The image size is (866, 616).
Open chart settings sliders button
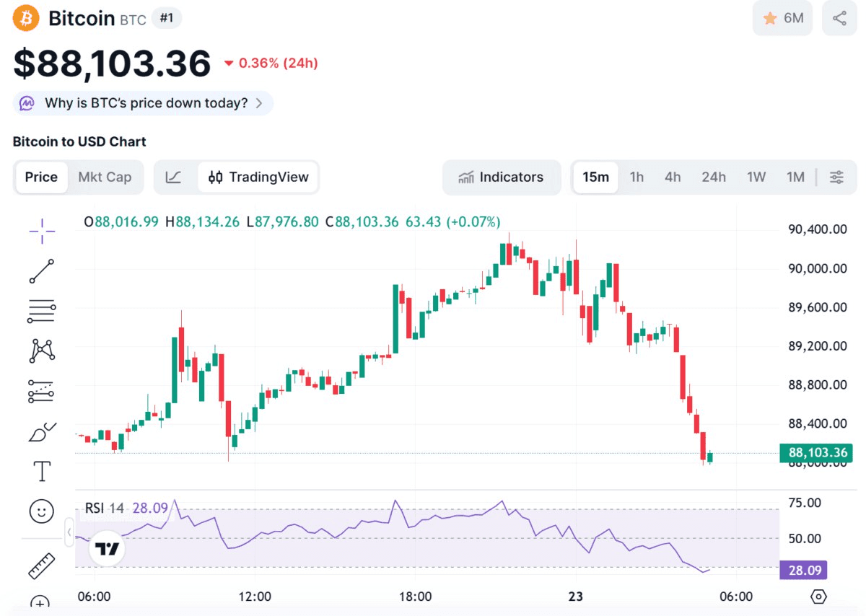836,177
